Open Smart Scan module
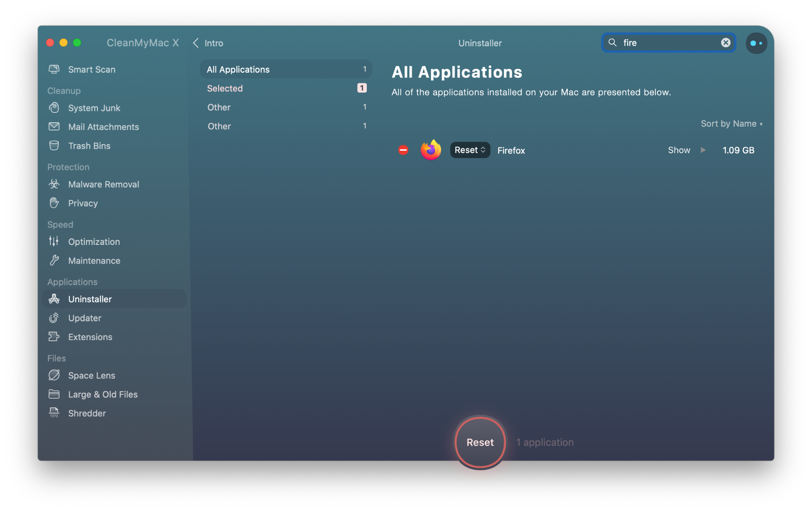812x511 pixels. pyautogui.click(x=115, y=69)
